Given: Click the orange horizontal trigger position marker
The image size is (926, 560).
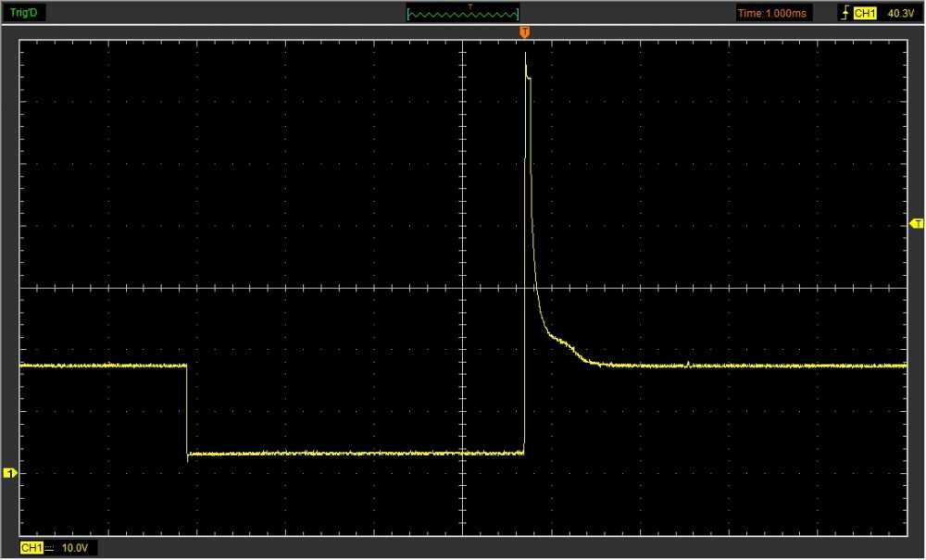Looking at the screenshot, I should point(525,32).
